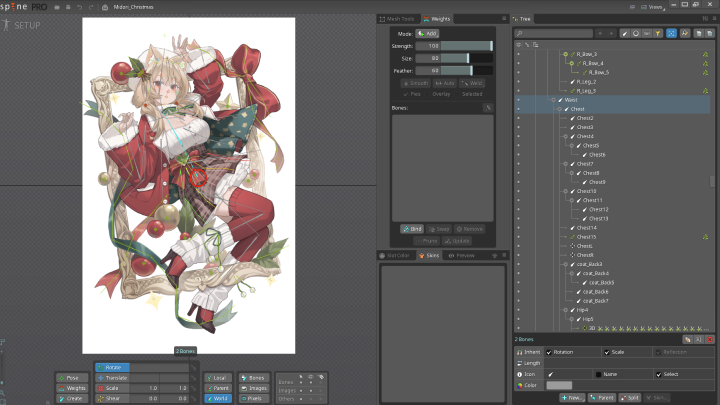The image size is (720, 405).
Task: Toggle visibility dot for R_Leg_2 row
Action: point(519,82)
